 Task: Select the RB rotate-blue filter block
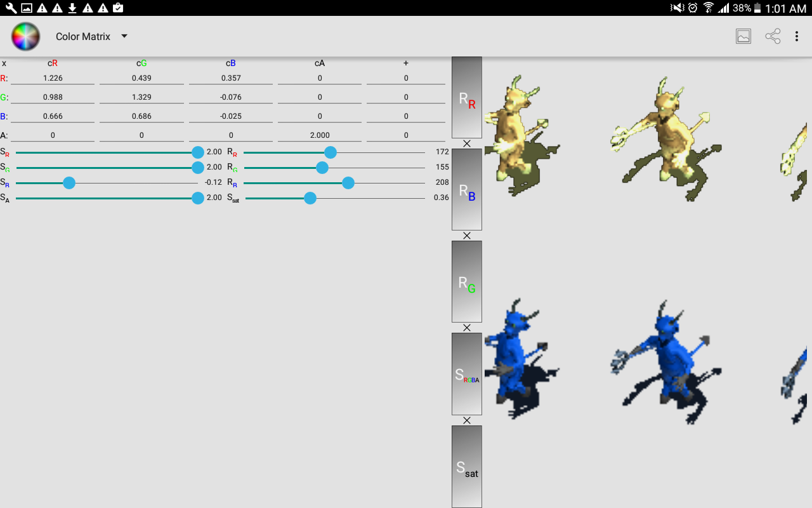467,190
